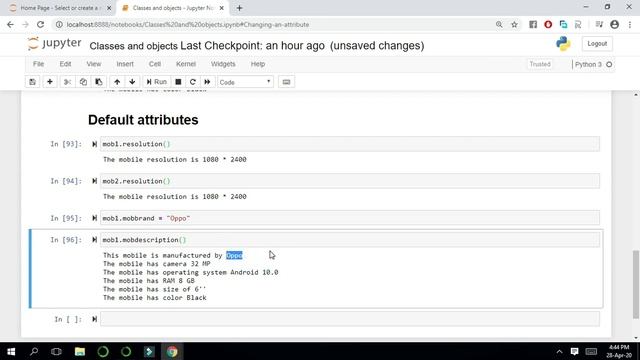Open the cell type dropdown showing Code
640x360 pixels.
(x=245, y=82)
